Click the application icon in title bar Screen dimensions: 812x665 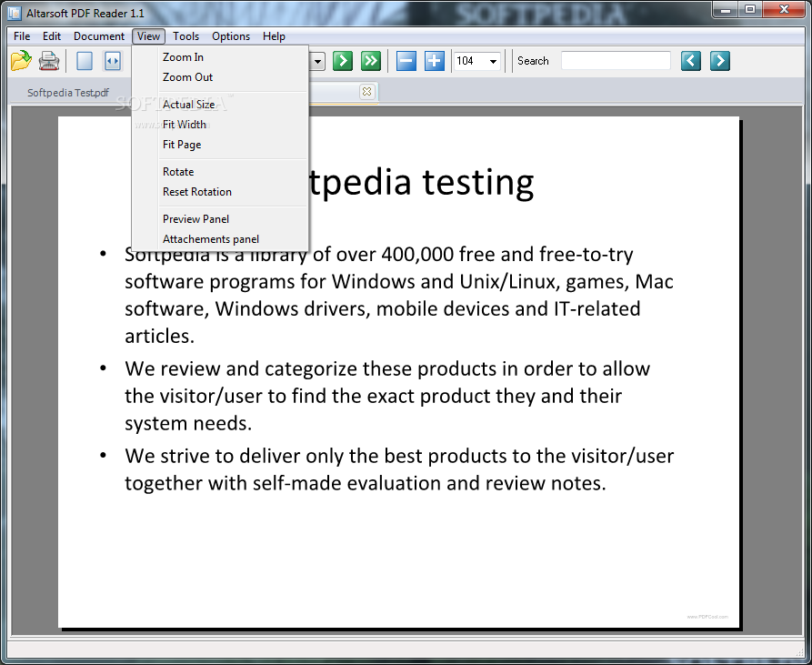[x=14, y=13]
